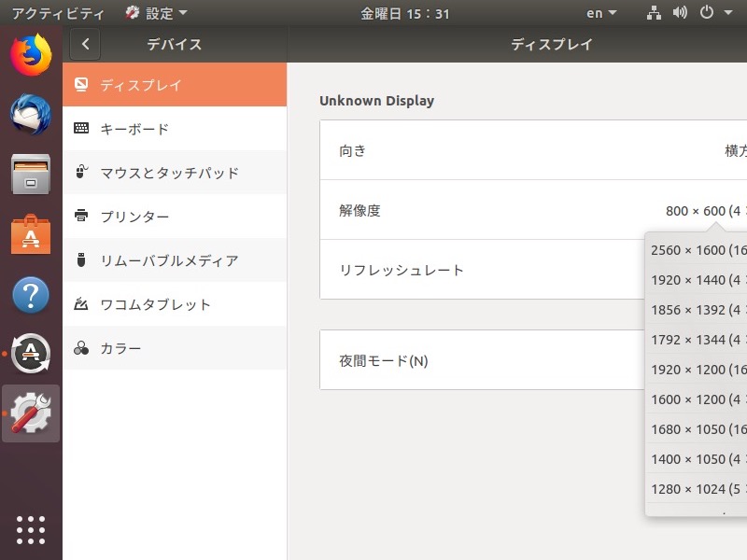The image size is (747, 560).
Task: Open Ubuntu Software store icon
Action: (31, 234)
